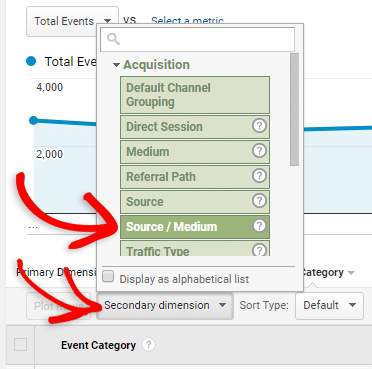Open the Secondary dimension dropdown
This screenshot has width=372, height=369.
(x=165, y=306)
